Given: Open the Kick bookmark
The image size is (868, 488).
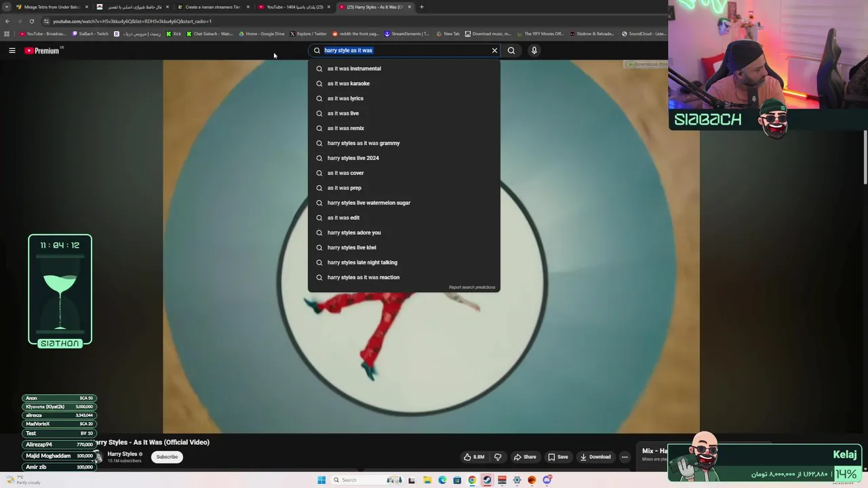Looking at the screenshot, I should click(174, 34).
